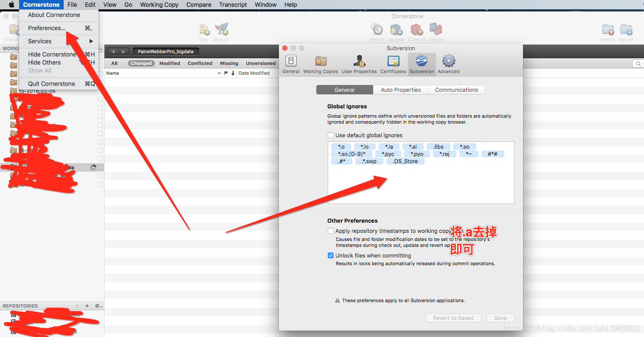Select the .DS_Store ignore pattern token
Screen dimensions: 644x337
[405, 161]
